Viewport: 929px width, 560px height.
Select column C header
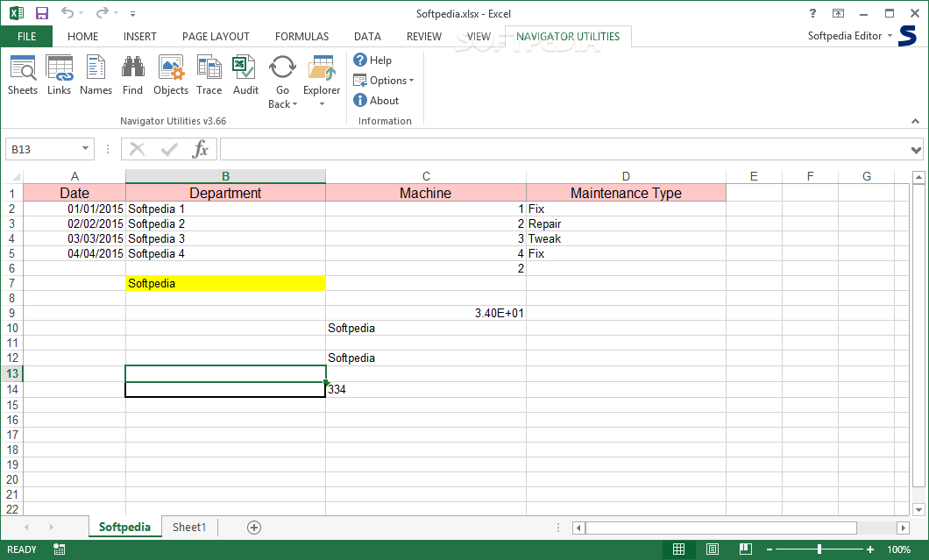[425, 176]
